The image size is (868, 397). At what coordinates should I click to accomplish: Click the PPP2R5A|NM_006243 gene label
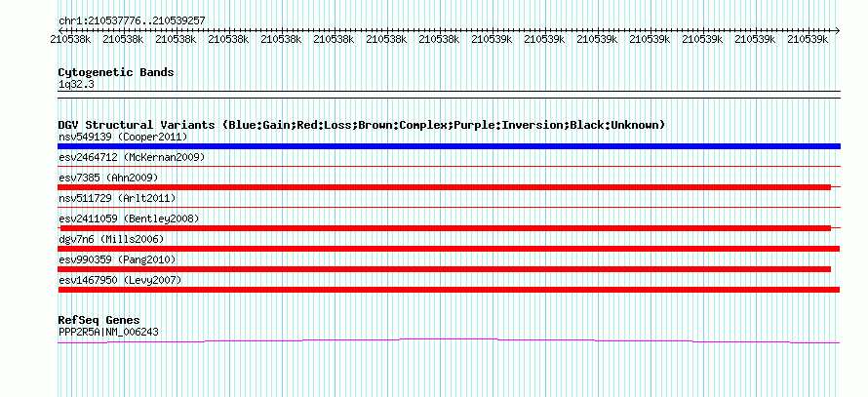point(109,333)
